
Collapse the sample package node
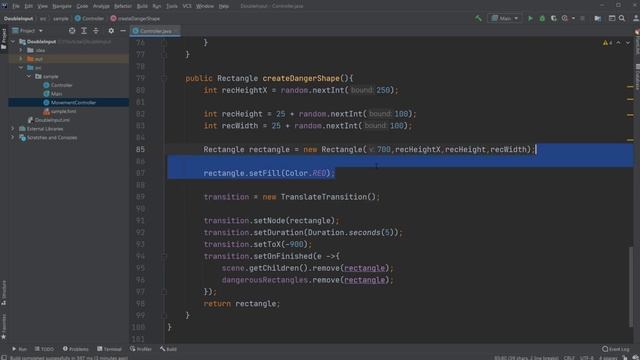coord(29,76)
